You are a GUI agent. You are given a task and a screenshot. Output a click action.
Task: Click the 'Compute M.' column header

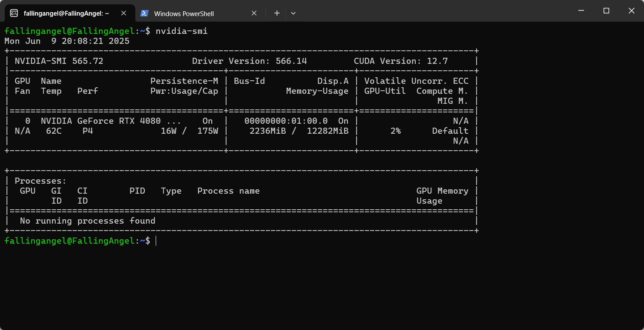443,91
